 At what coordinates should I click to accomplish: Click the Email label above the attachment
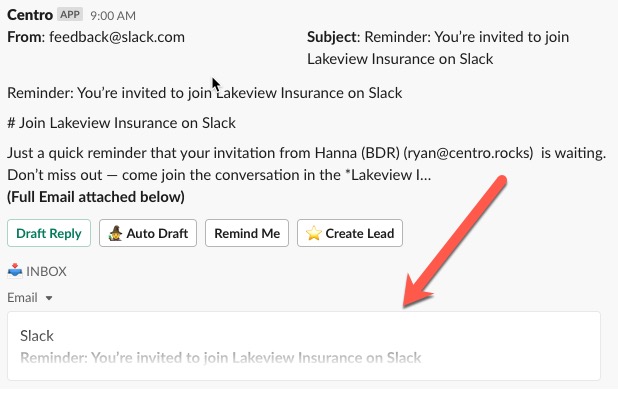22,298
